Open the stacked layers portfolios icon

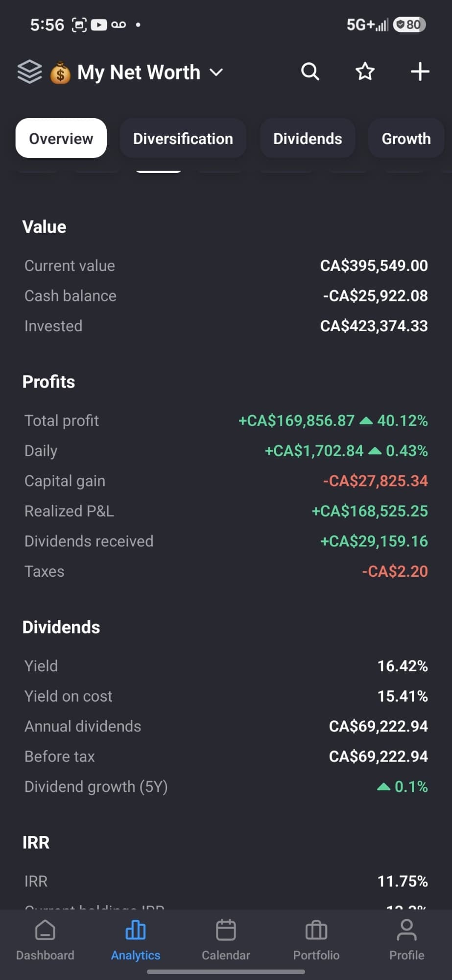pos(29,72)
